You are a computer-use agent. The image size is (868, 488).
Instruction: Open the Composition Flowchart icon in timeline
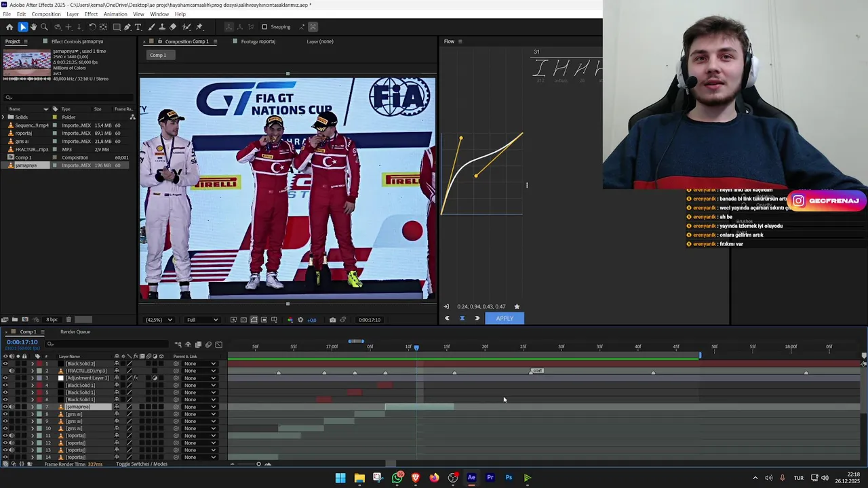178,344
